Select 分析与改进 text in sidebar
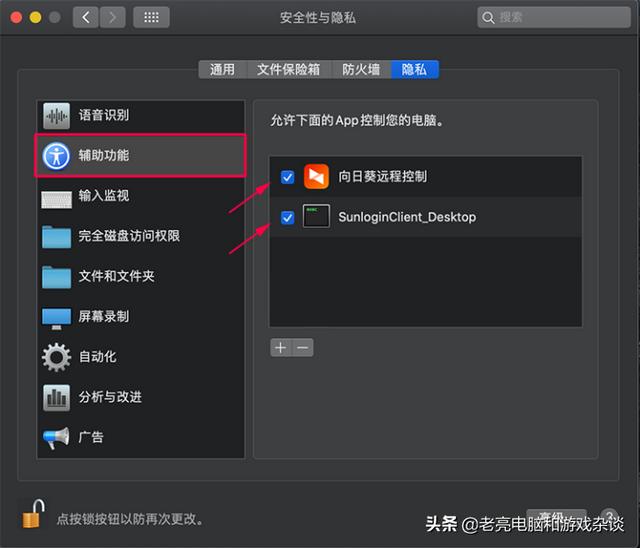Screen dimensions: 640x548 (110, 397)
